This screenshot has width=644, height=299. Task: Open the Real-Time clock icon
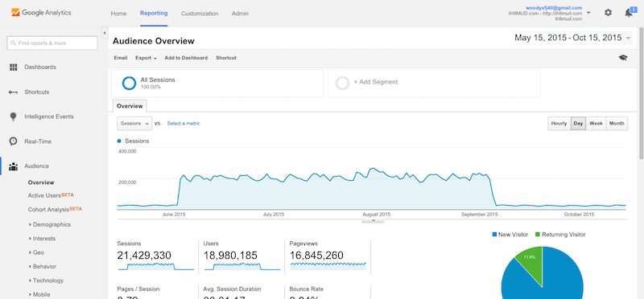13,141
